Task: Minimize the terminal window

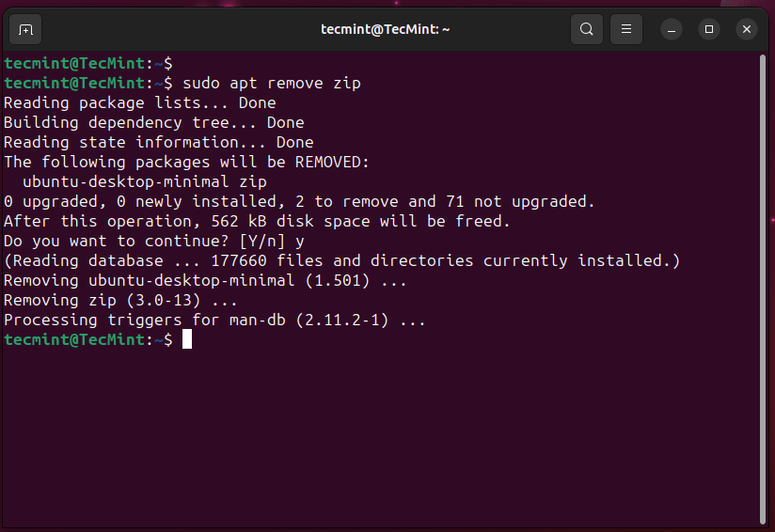Action: coord(672,30)
